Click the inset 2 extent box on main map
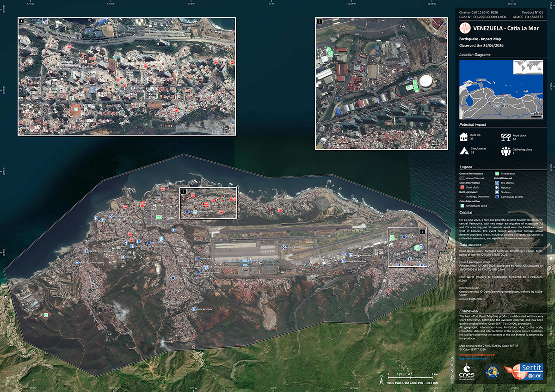555x392 pixels. click(407, 247)
